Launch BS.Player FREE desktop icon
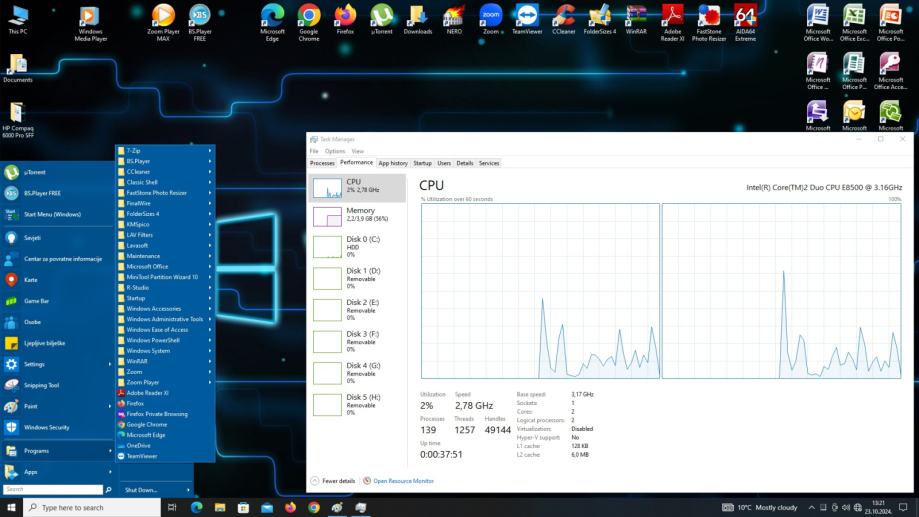The image size is (919, 517). [200, 23]
